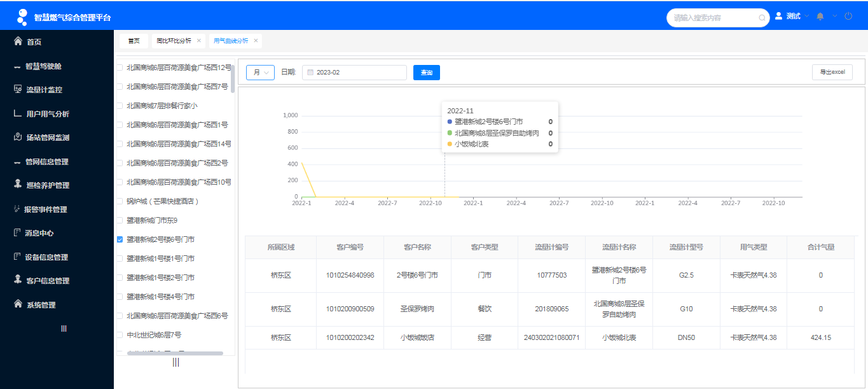The image size is (868, 389).
Task: Click the customer list panel drag handle
Action: [x=176, y=362]
